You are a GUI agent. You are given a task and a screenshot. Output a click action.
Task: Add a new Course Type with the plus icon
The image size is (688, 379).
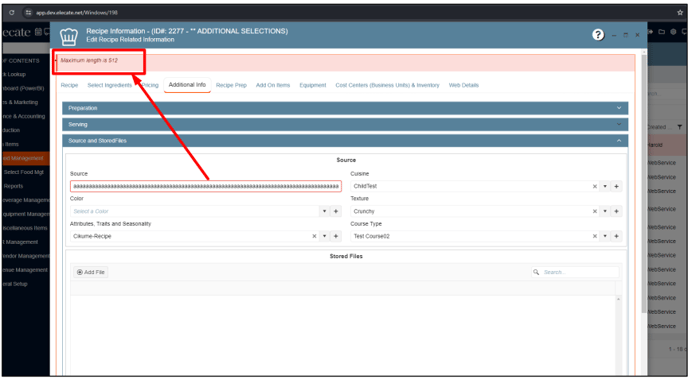point(616,236)
